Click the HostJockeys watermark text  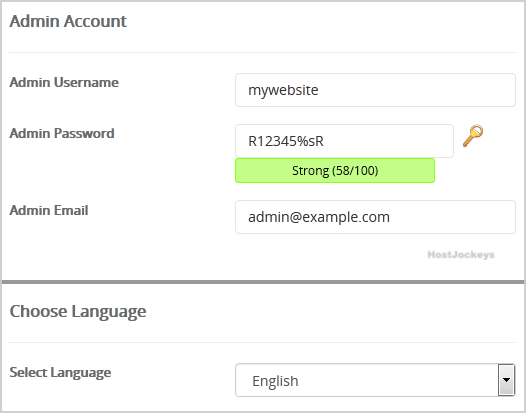coord(461,255)
